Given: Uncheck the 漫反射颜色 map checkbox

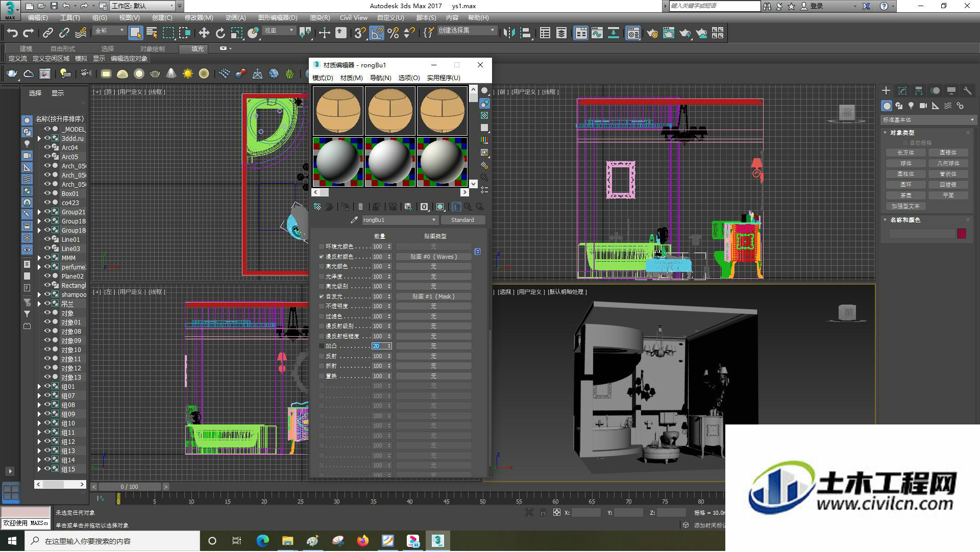Looking at the screenshot, I should (x=322, y=257).
